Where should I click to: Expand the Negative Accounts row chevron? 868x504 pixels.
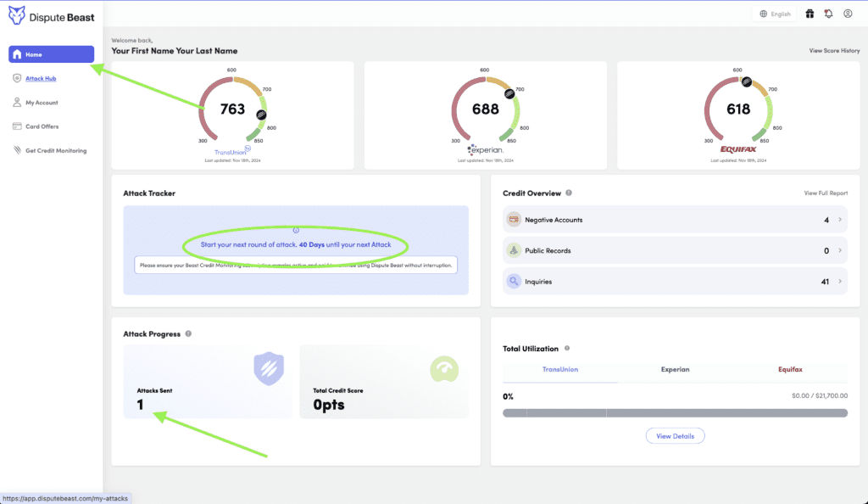coord(839,220)
